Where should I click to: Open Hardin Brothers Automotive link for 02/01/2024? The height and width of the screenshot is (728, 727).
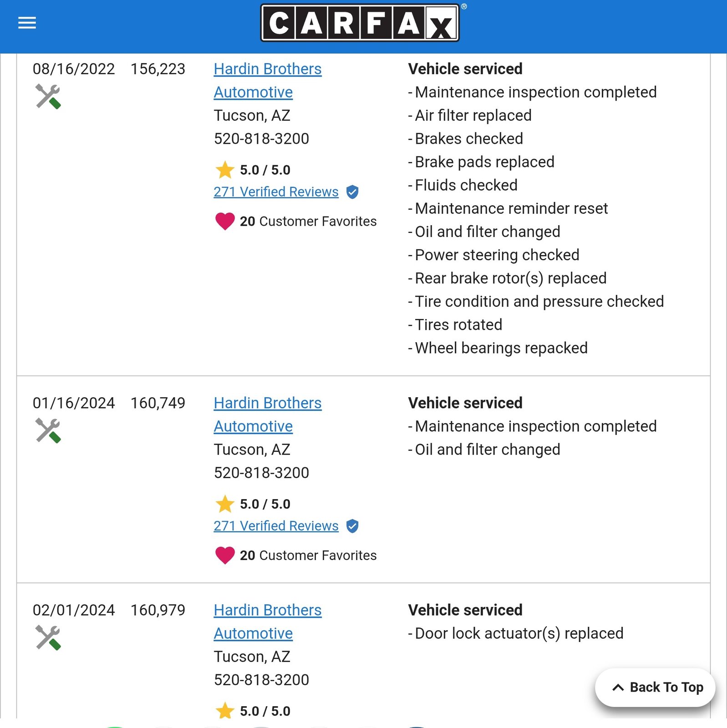coord(268,610)
